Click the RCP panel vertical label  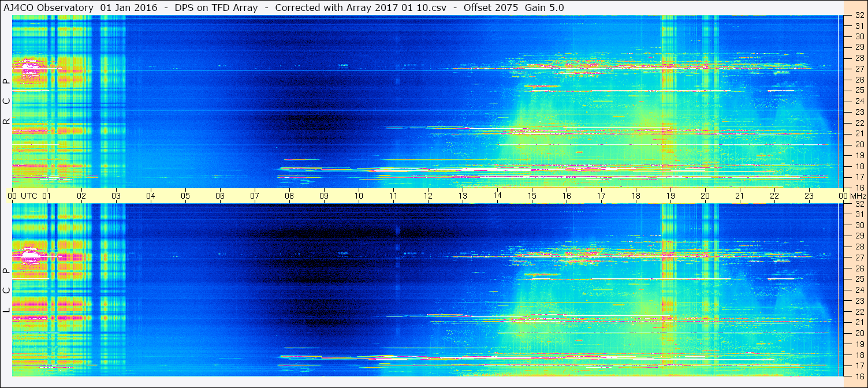6,101
